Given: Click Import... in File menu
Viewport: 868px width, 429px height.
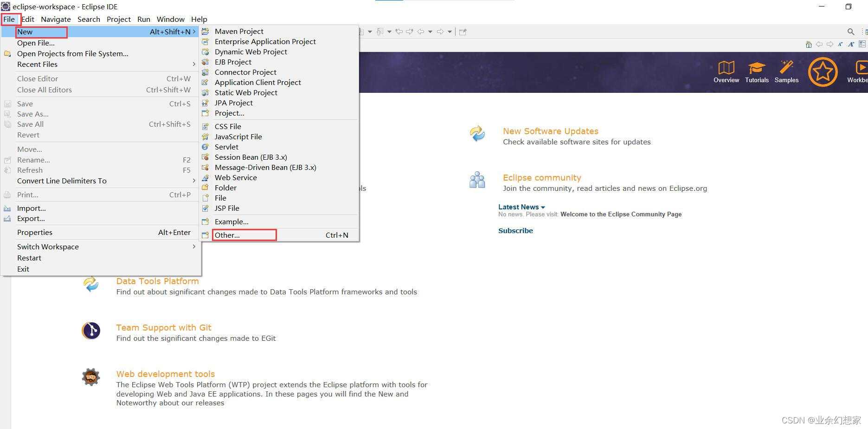Looking at the screenshot, I should click(101, 208).
